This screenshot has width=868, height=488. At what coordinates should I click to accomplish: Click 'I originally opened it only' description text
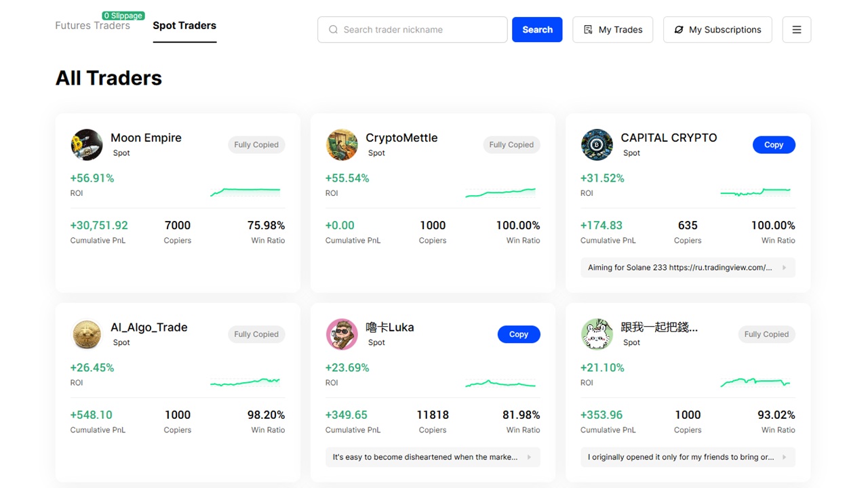681,457
